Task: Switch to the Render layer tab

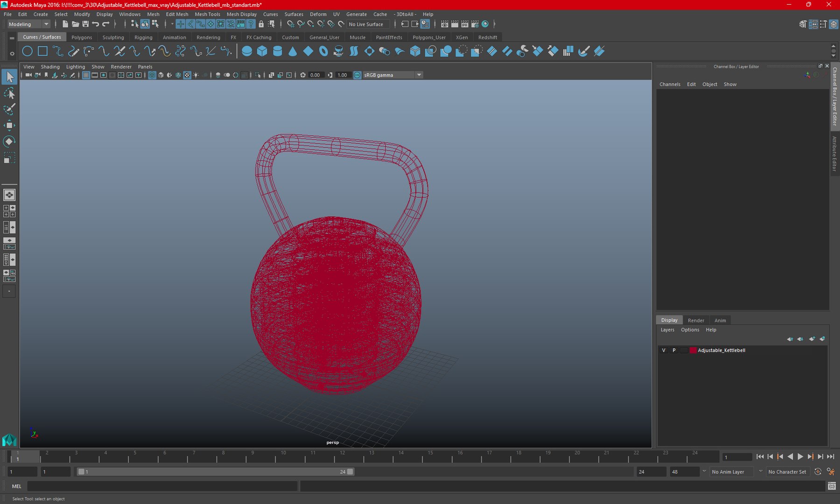Action: click(x=696, y=321)
